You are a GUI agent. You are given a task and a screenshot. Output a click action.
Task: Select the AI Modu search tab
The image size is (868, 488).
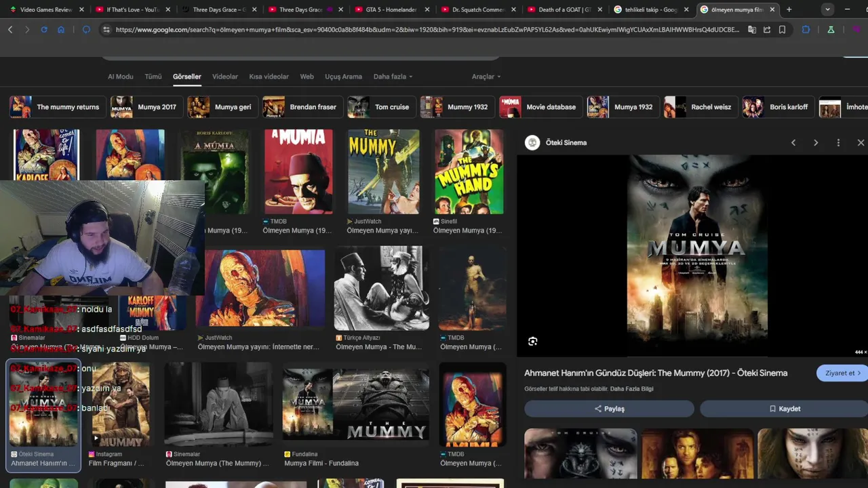[121, 77]
